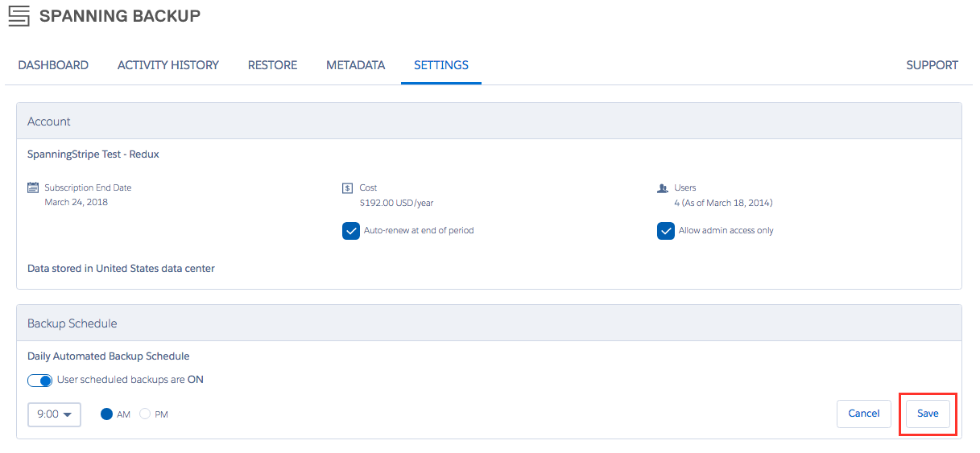Open the Metadata tab
Screen dimensions: 980x453
(355, 65)
